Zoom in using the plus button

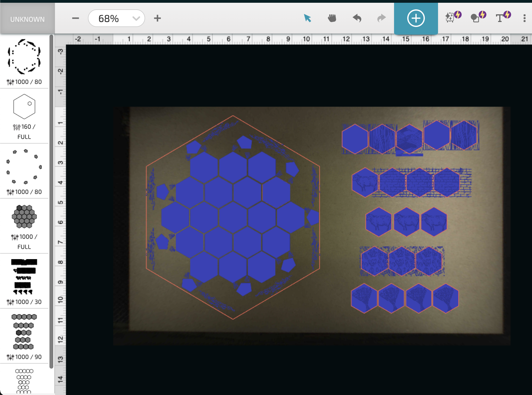tap(157, 18)
